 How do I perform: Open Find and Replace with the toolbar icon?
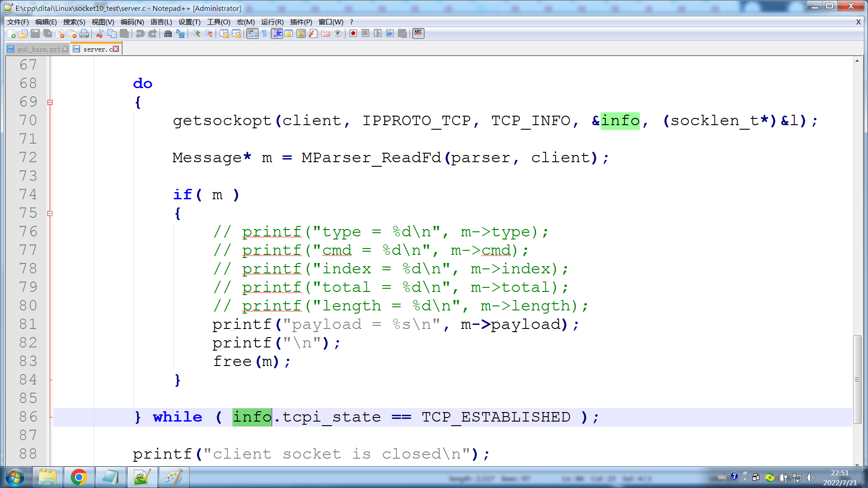[180, 33]
